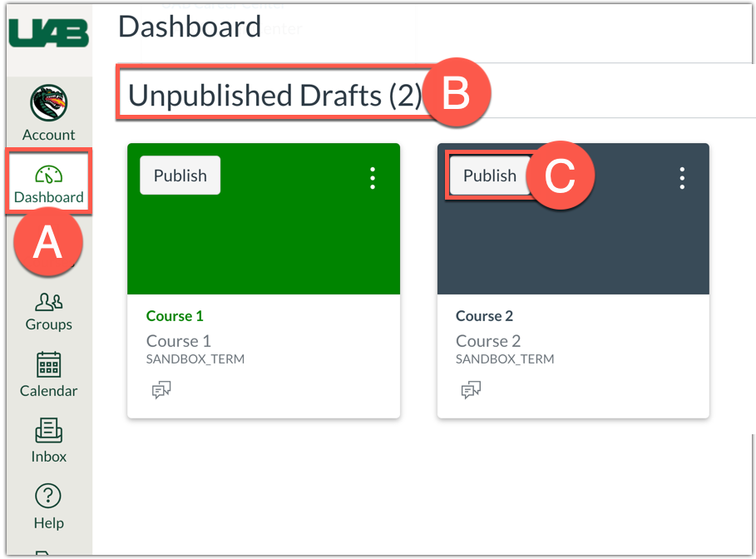
Task: Open the Calendar icon
Action: coord(48,365)
